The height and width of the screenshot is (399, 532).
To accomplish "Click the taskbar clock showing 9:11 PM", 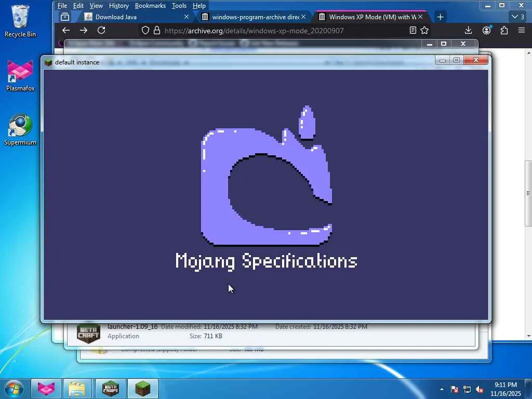I will click(x=506, y=389).
